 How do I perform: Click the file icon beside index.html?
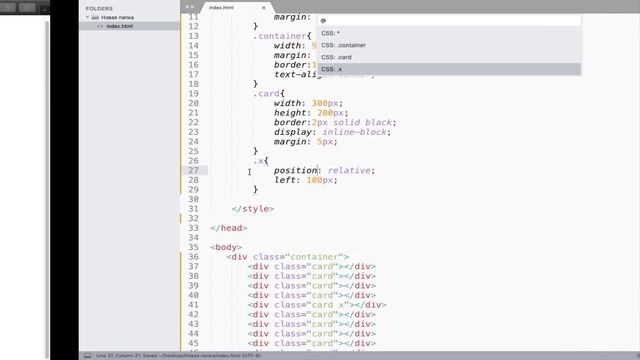point(100,26)
